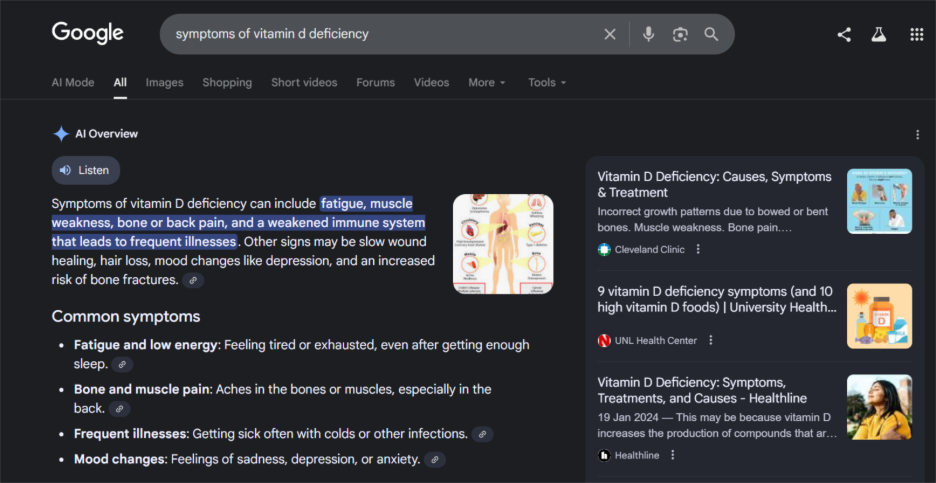Click source link icon after Frequent illnesses
936x483 pixels.
click(482, 434)
